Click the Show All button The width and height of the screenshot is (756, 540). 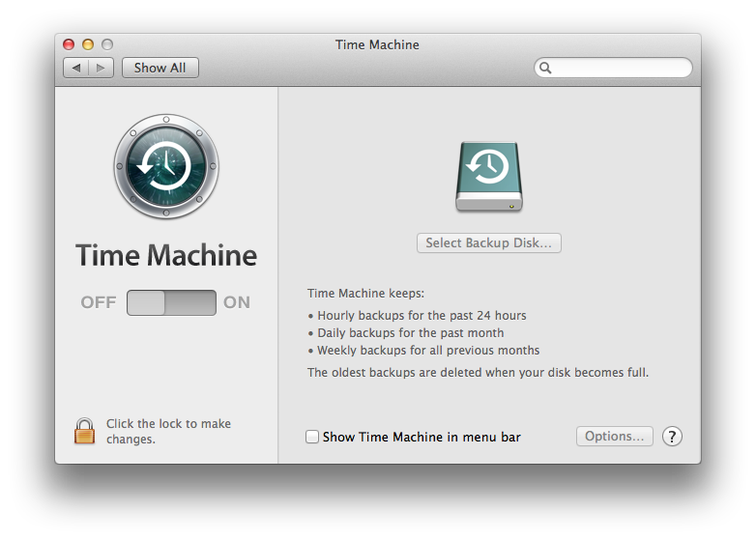[x=160, y=68]
